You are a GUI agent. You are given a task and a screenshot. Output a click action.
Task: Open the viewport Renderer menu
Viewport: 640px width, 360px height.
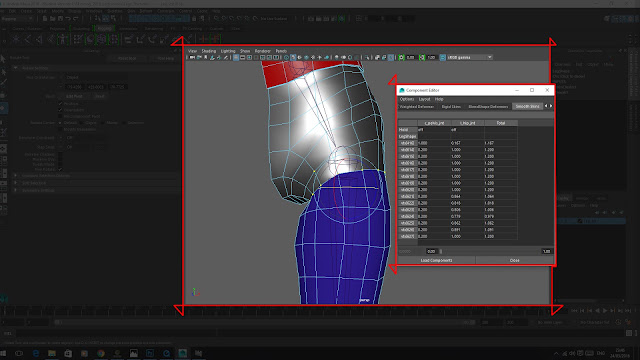262,51
